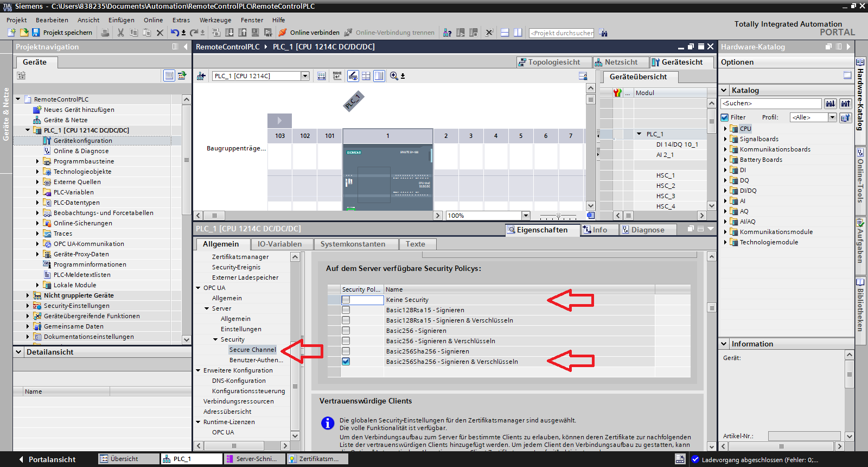Click the redo arrow icon
The image size is (868, 467).
(194, 33)
